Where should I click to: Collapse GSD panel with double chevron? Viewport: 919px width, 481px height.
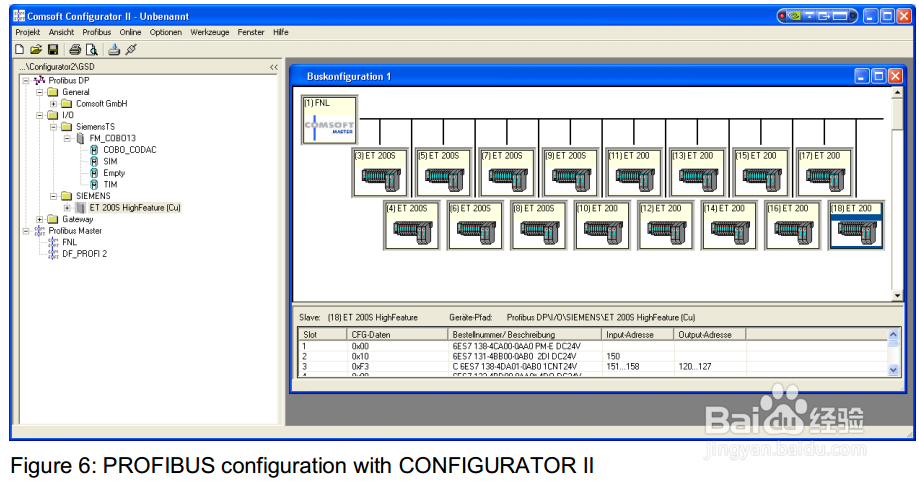(x=274, y=67)
